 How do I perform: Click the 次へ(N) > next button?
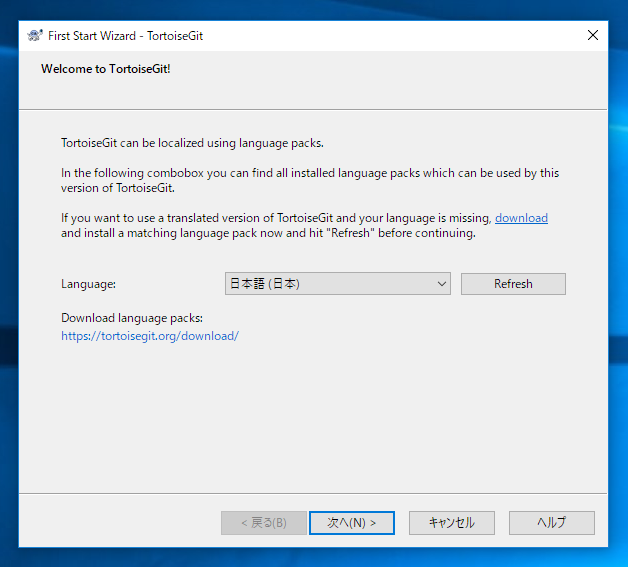tap(352, 523)
